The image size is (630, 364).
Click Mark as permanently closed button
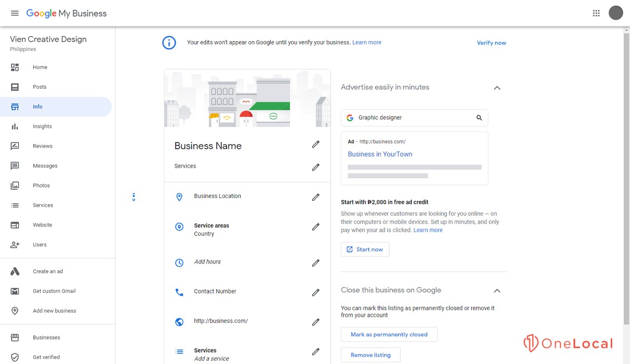point(389,334)
